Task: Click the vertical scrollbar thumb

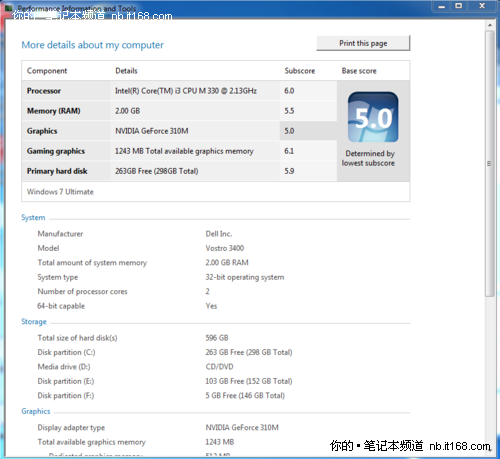Action: pyautogui.click(x=490, y=163)
